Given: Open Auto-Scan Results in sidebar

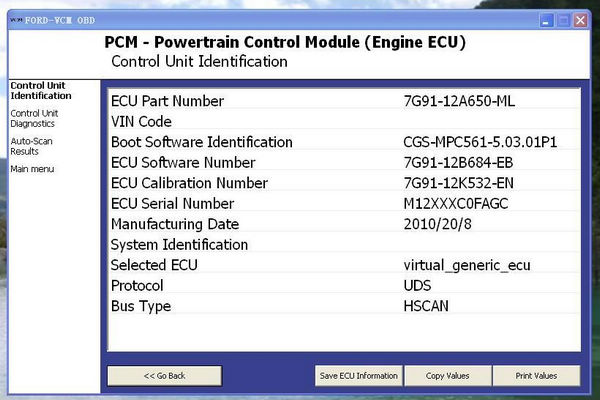Looking at the screenshot, I should (x=30, y=146).
